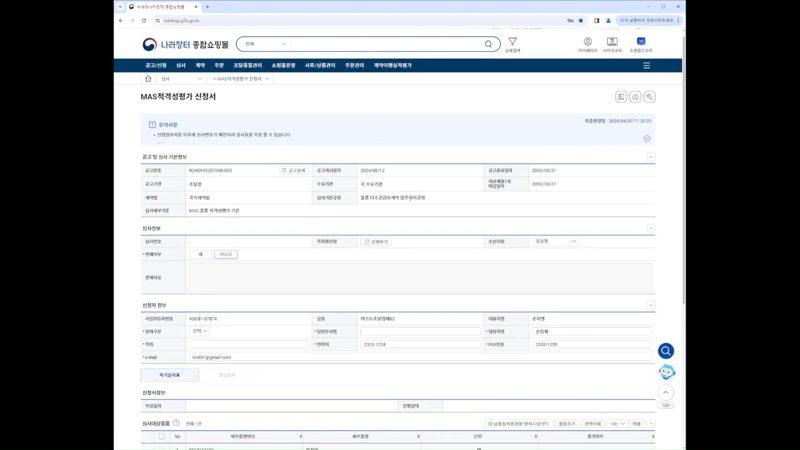Click the help question mark beside 심사대상물품

point(176,423)
